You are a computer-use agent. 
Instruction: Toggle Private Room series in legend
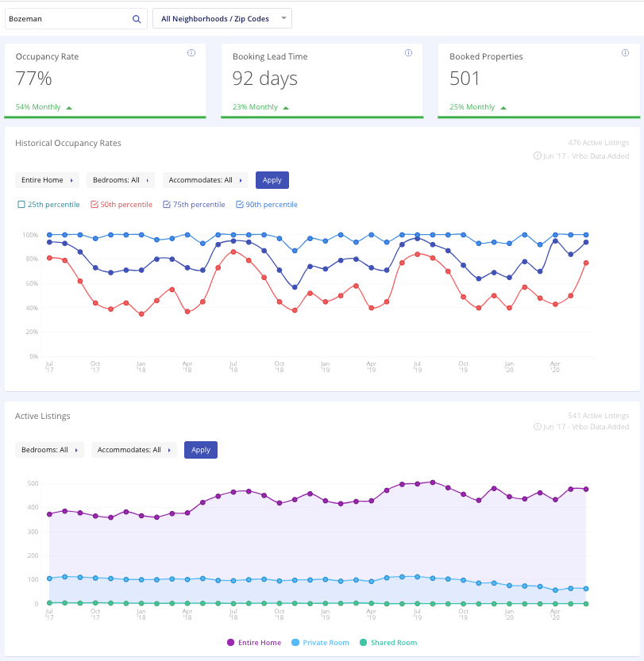coord(322,643)
